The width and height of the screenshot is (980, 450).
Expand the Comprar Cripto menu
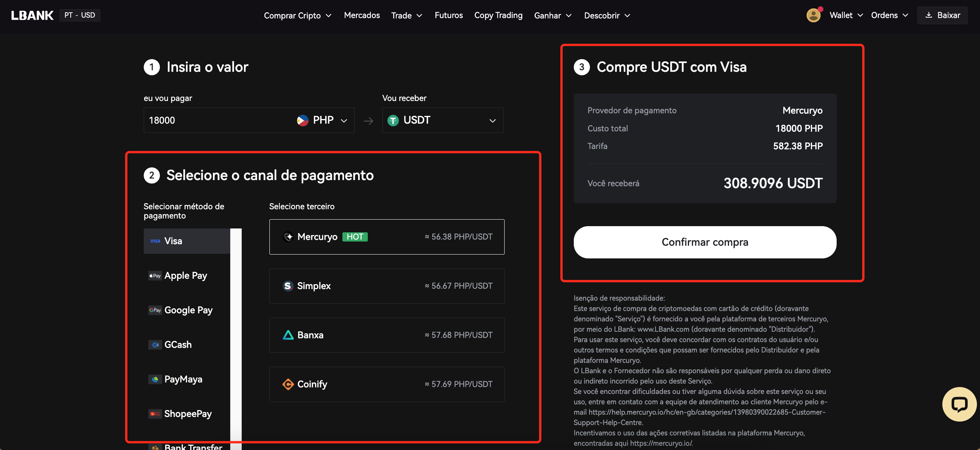(x=297, y=15)
